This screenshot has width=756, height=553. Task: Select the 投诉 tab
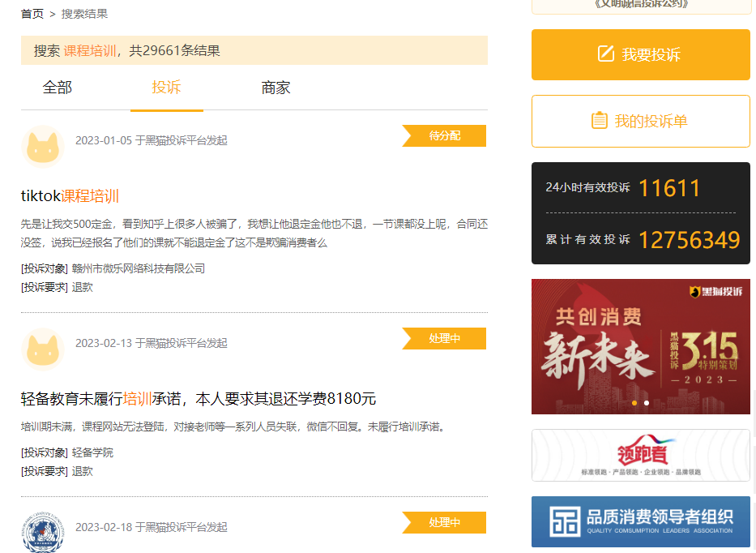[x=166, y=88]
